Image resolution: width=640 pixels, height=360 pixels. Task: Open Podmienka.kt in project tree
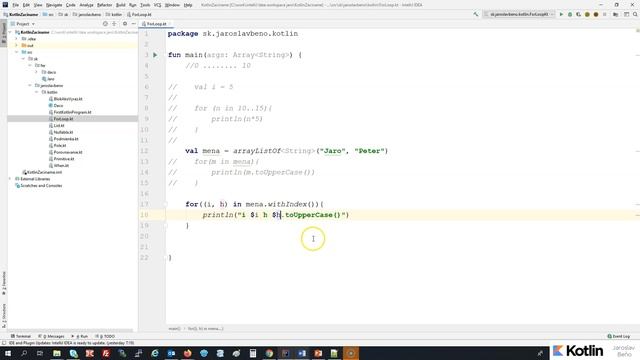point(66,139)
